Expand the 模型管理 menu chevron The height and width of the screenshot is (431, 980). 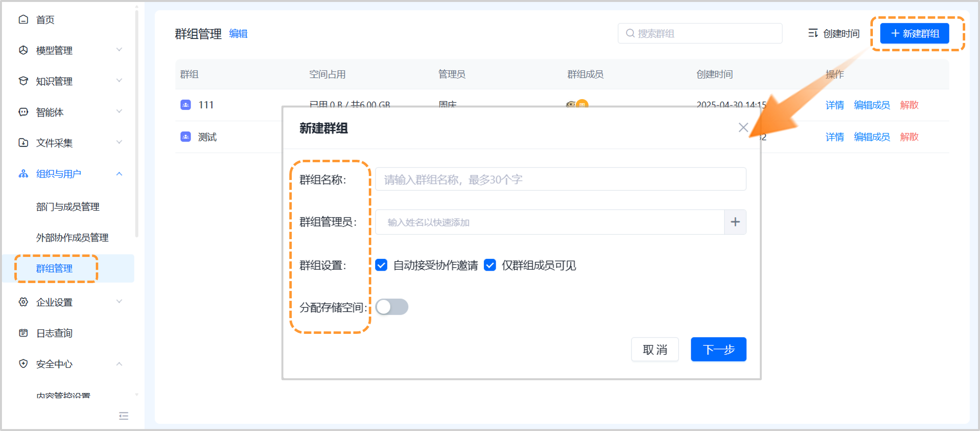(119, 50)
